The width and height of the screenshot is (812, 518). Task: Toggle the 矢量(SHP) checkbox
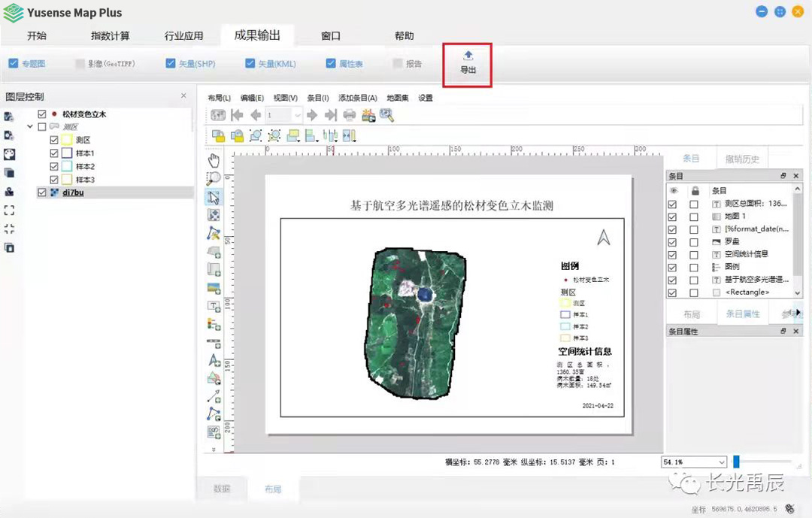pyautogui.click(x=171, y=63)
